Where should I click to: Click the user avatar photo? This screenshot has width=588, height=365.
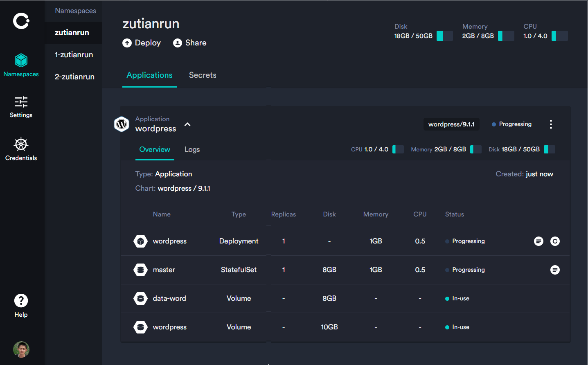[x=21, y=349]
